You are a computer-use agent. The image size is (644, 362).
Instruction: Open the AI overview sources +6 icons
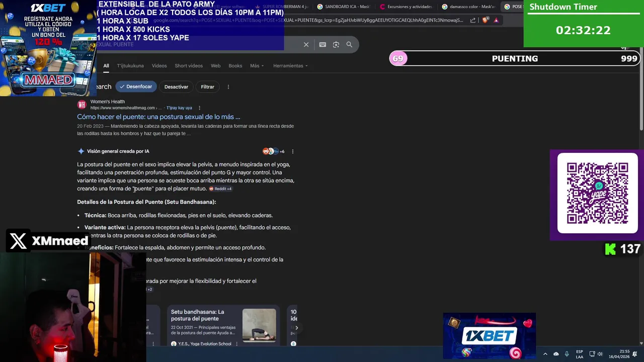273,151
